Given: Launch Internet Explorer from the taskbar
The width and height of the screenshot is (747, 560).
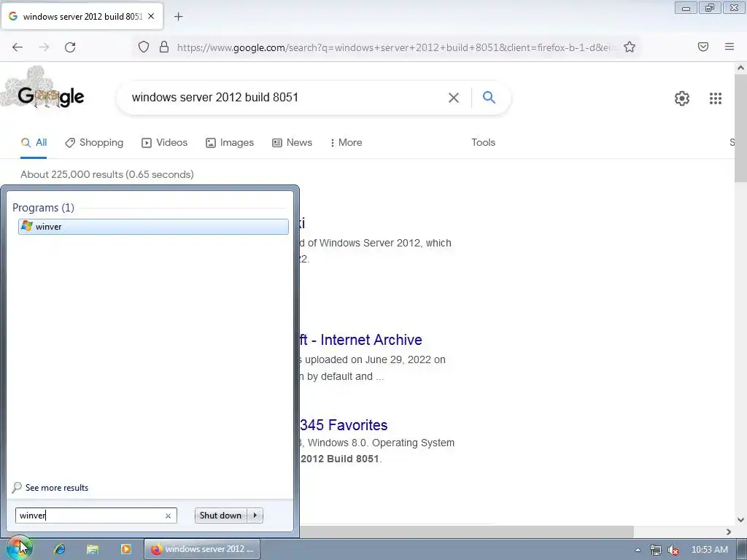Looking at the screenshot, I should 60,549.
